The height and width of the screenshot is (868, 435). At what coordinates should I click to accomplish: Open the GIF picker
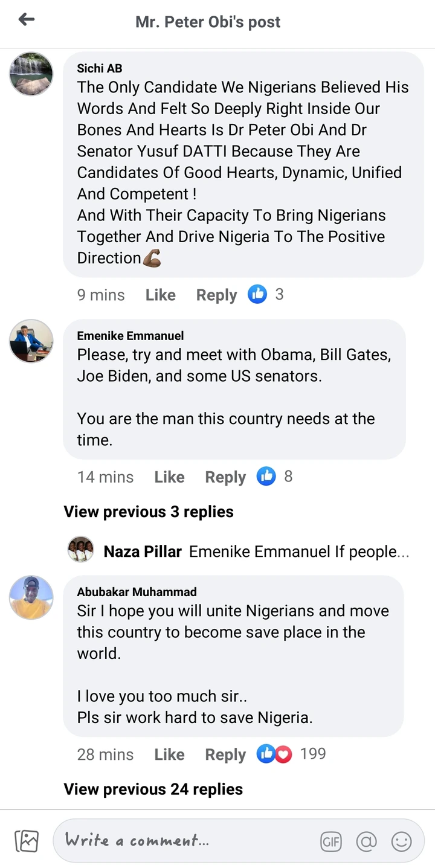pos(331,841)
